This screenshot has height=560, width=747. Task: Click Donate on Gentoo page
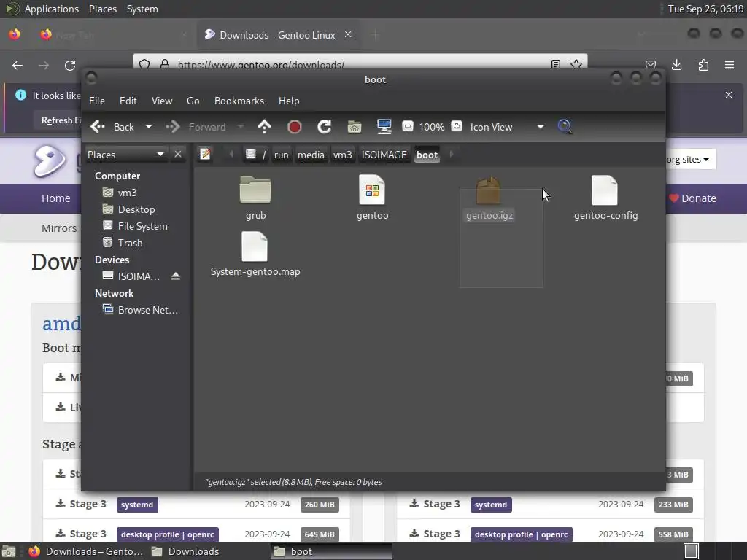coord(692,198)
